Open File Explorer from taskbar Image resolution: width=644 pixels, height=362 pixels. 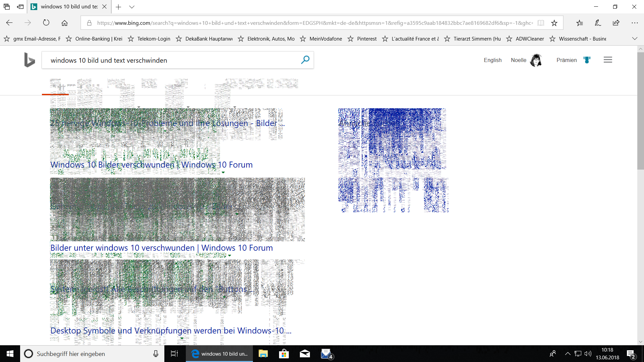263,354
